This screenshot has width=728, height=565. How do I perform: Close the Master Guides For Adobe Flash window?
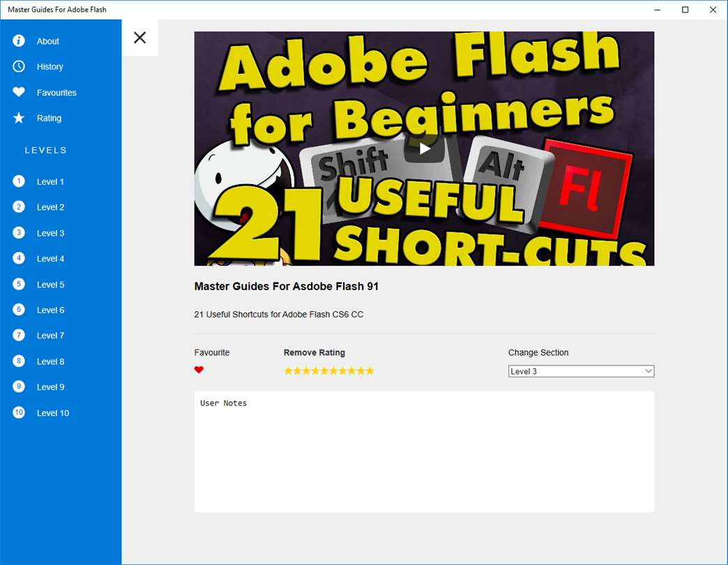713,9
